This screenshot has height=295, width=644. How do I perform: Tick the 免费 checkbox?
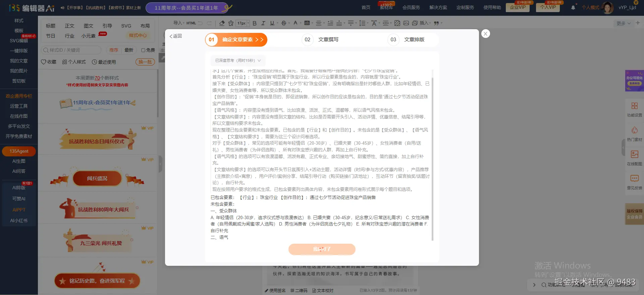pos(143,50)
